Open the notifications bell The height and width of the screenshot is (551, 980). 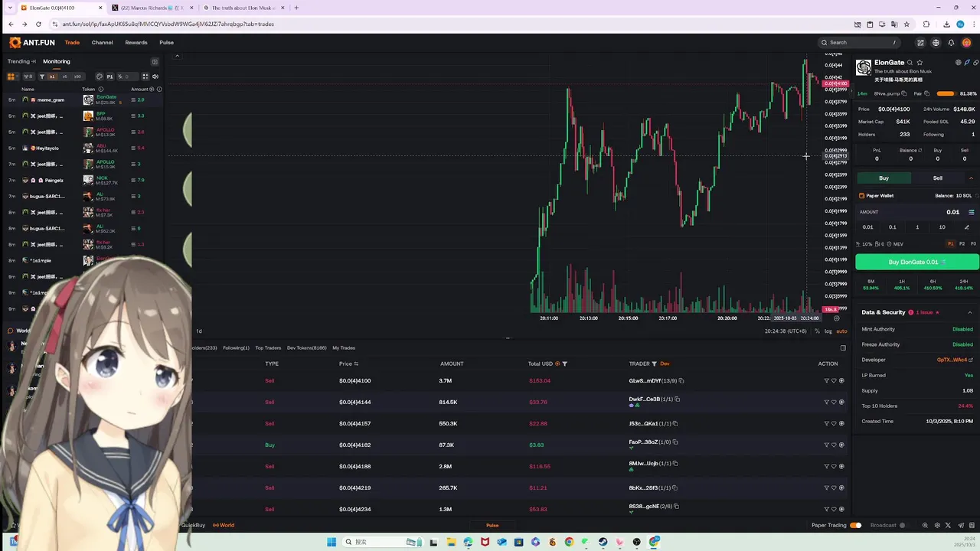point(951,43)
